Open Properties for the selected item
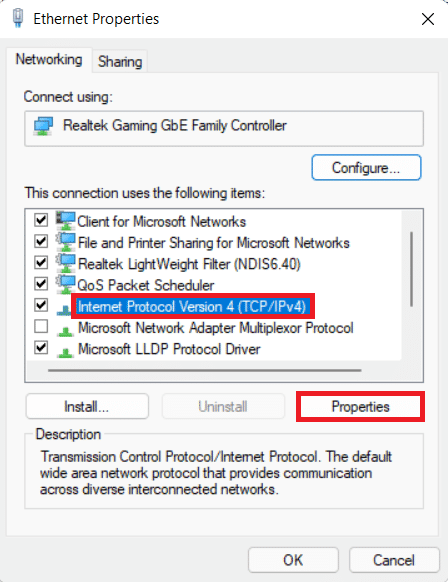This screenshot has width=448, height=582. [360, 406]
